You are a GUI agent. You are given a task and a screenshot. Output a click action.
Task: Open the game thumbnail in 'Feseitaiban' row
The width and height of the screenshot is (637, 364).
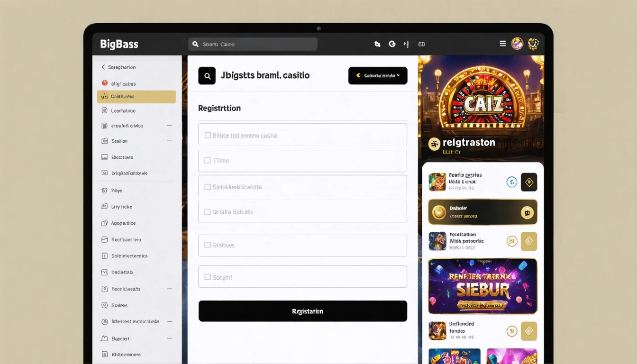437,241
